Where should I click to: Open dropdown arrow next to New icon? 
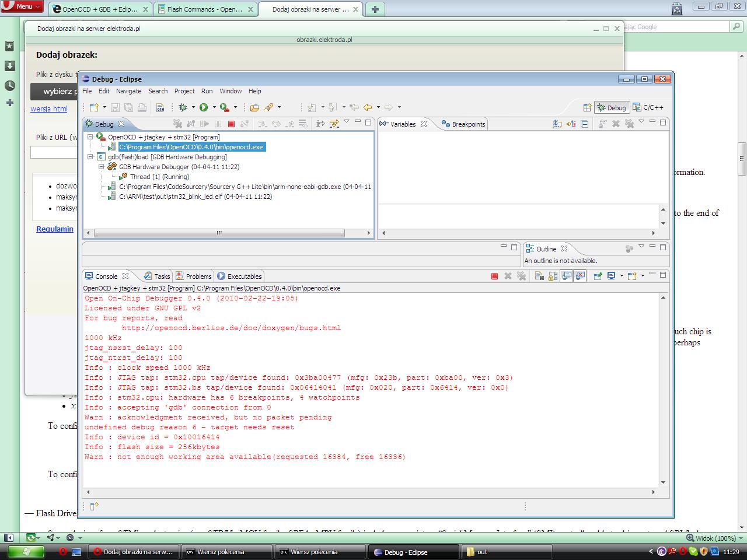(x=104, y=107)
